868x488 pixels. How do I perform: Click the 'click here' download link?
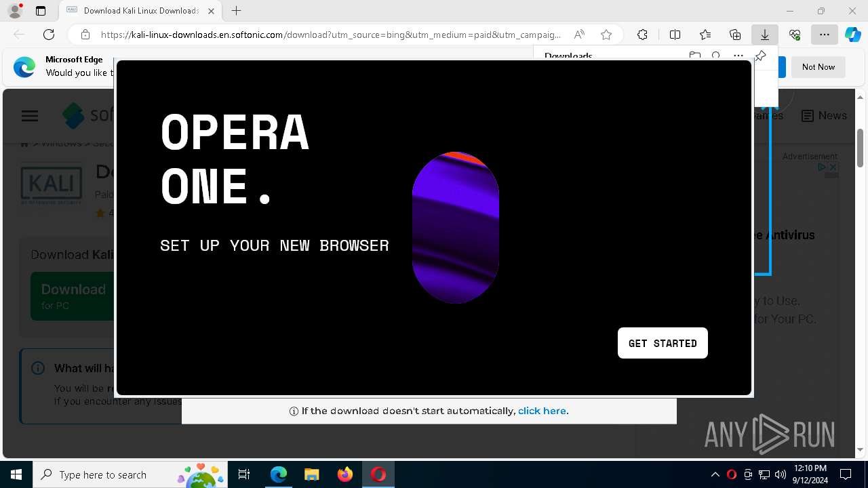click(542, 411)
